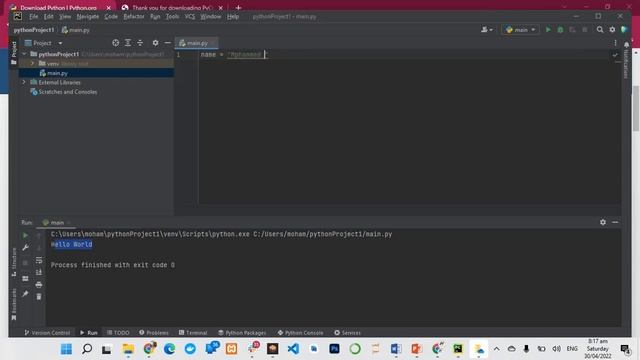Image resolution: width=640 pixels, height=360 pixels.
Task: Open editor tab options three-dot icon
Action: coord(616,43)
